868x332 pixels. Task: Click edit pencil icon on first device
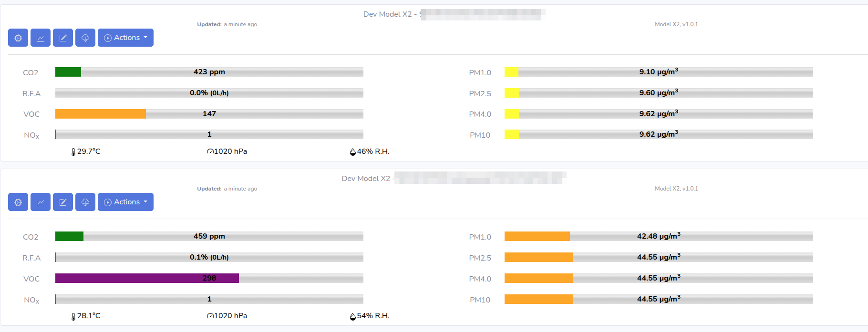coord(63,38)
